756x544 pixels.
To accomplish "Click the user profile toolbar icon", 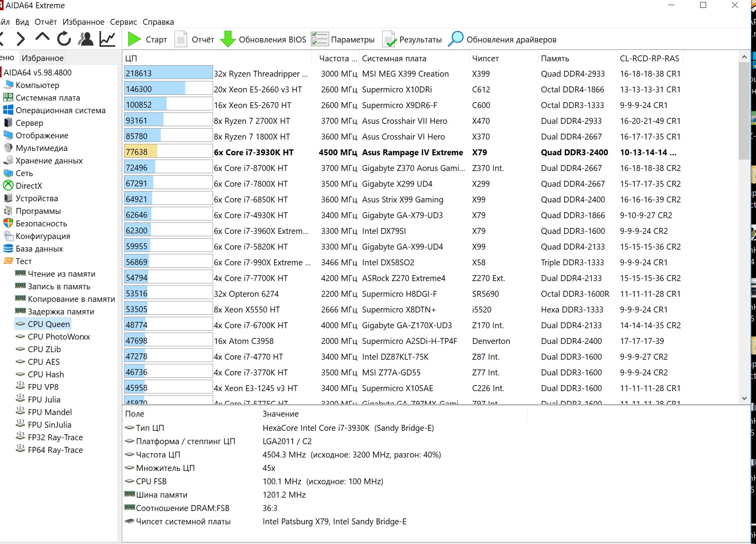I will point(86,39).
